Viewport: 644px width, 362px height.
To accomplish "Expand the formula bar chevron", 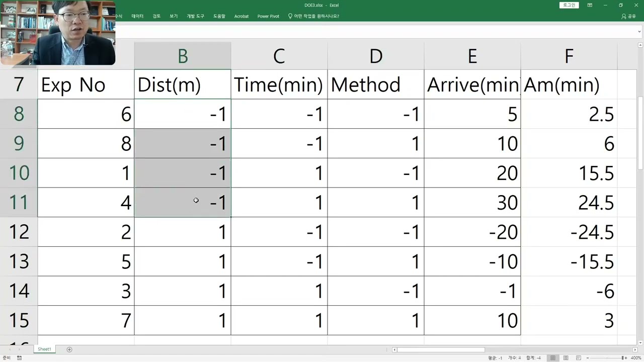I will point(639,31).
